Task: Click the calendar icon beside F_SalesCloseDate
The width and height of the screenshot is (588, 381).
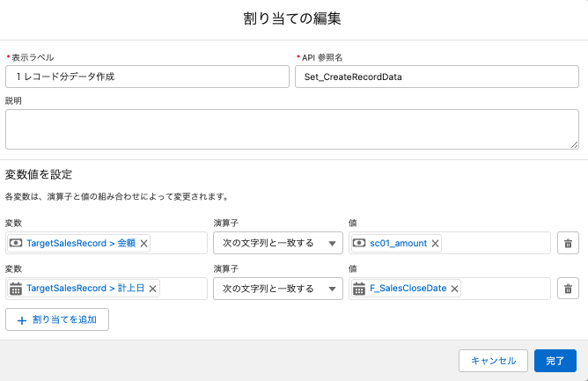Action: tap(359, 289)
